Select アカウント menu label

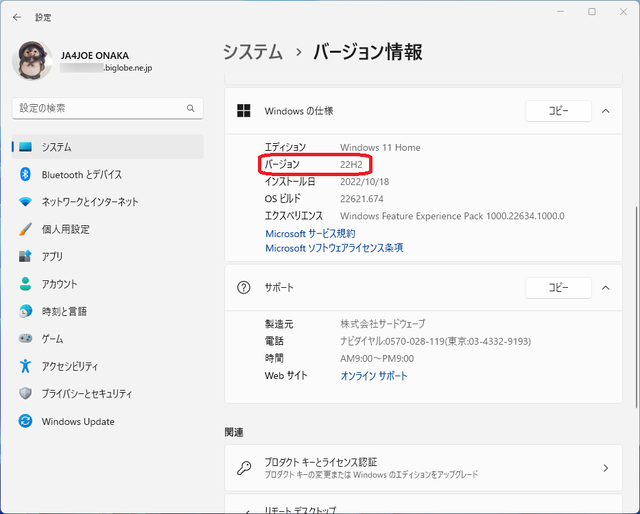pos(59,284)
